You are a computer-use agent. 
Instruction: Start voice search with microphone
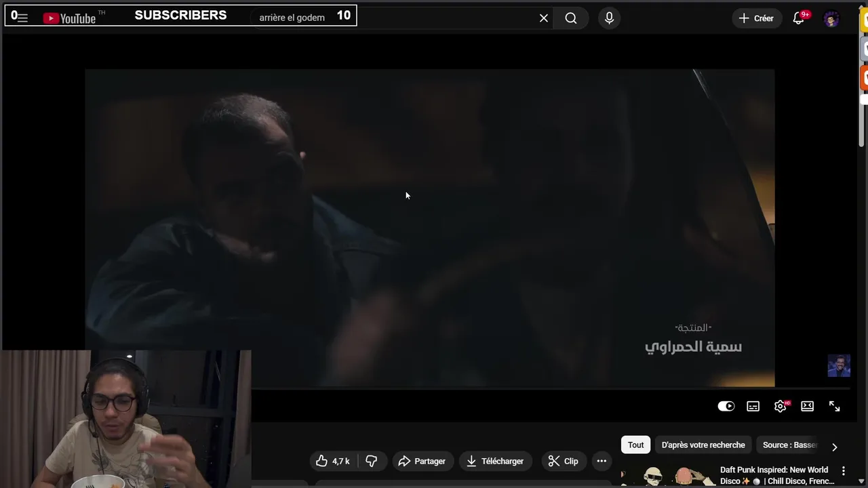pyautogui.click(x=609, y=18)
